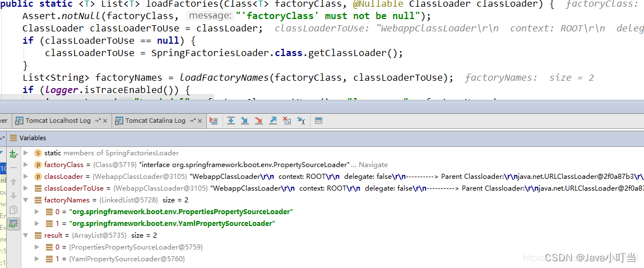Viewport: 644px width, 268px height.
Task: Click Assert.notNull line in code editor
Action: click(226, 16)
